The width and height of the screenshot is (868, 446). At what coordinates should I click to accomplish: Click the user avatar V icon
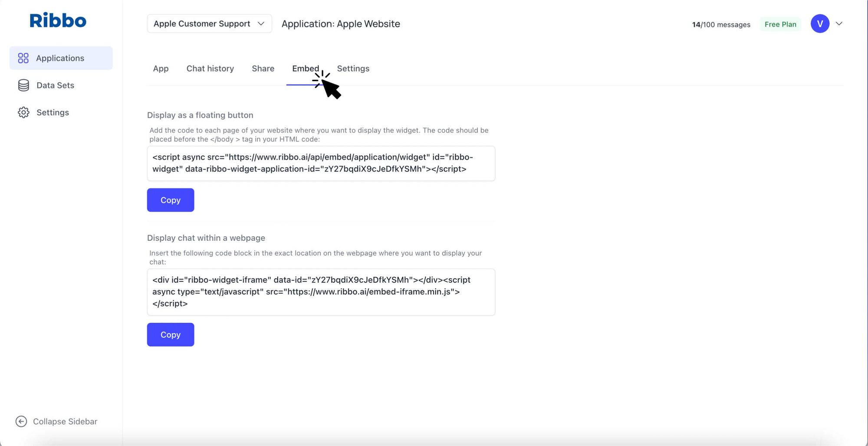coord(820,24)
